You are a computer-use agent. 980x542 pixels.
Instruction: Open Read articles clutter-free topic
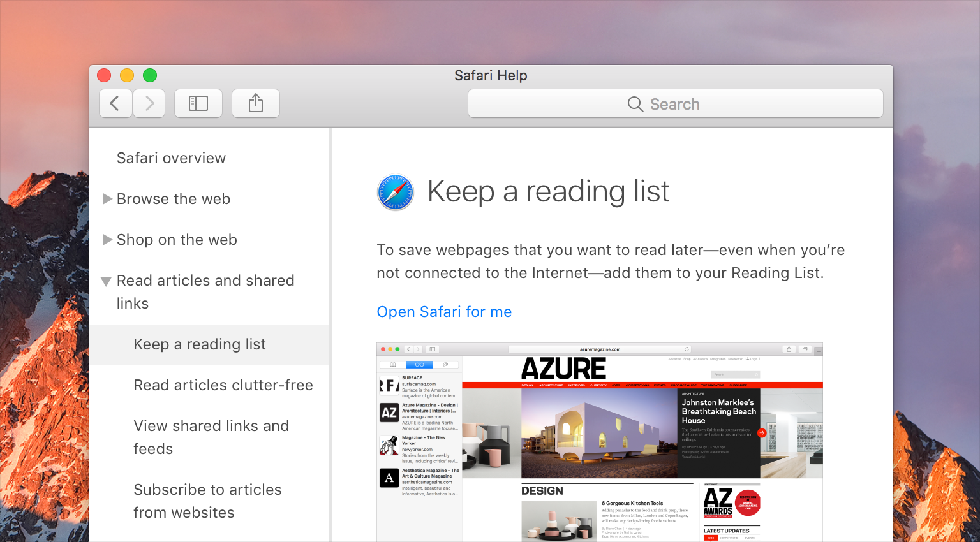coord(223,385)
